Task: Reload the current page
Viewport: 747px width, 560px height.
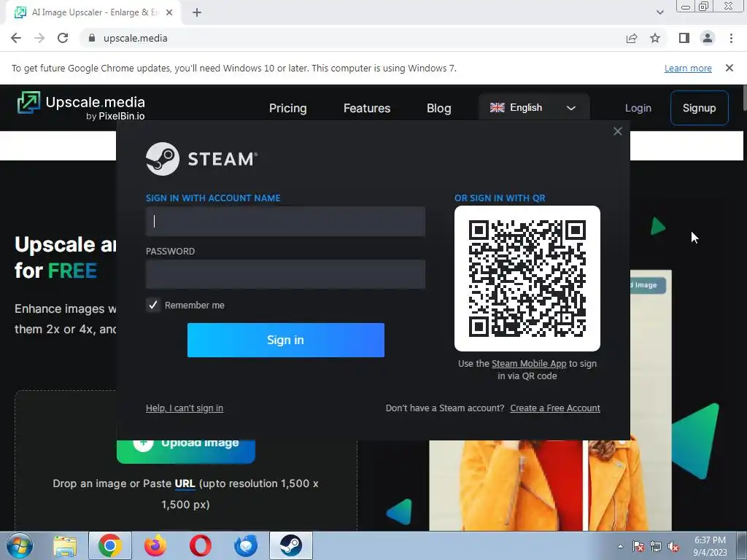Action: (x=63, y=38)
